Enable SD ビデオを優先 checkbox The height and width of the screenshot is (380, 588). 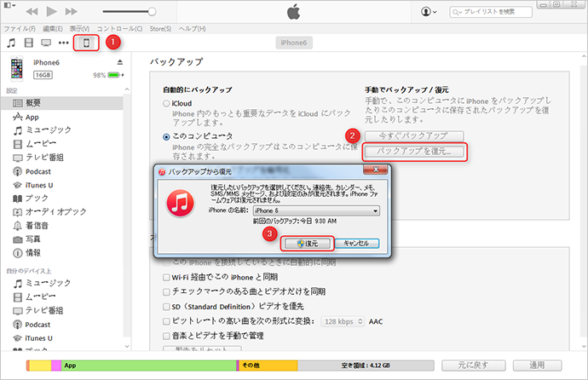pos(166,307)
